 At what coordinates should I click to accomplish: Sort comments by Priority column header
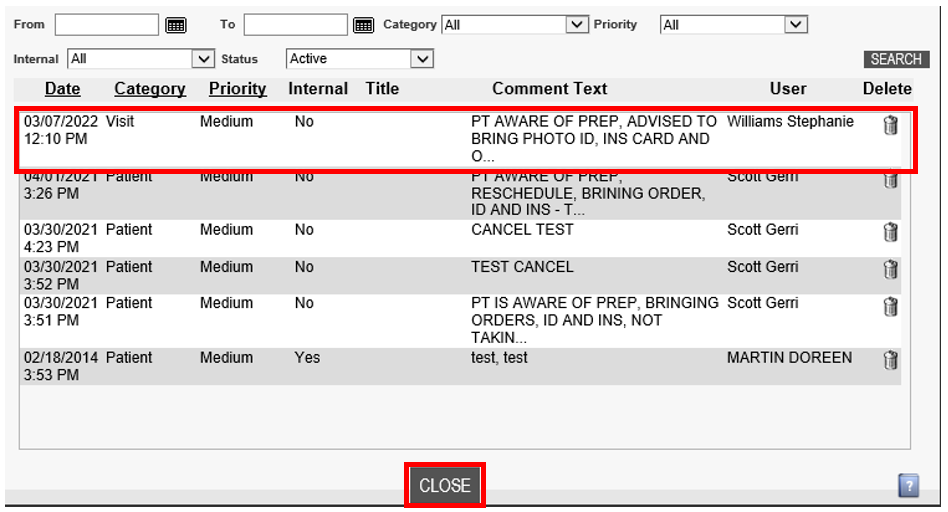(238, 89)
